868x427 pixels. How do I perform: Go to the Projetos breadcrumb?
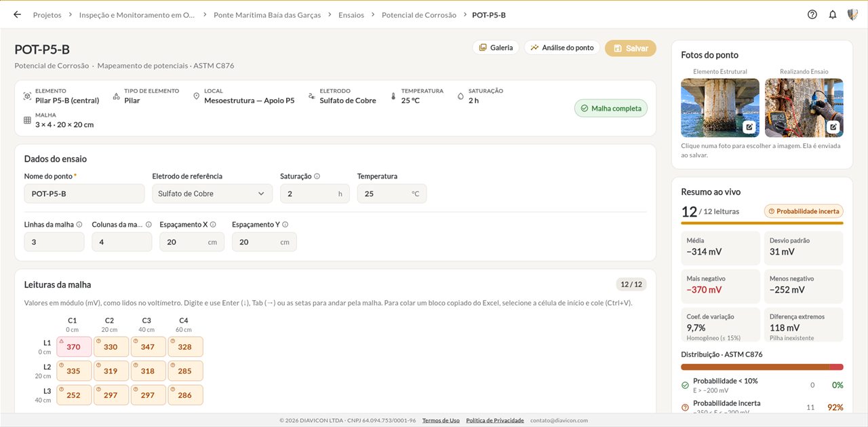tap(47, 15)
